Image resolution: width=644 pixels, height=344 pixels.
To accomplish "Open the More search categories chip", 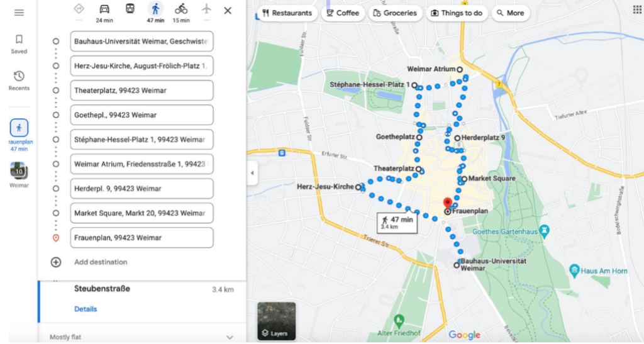I will pyautogui.click(x=511, y=13).
